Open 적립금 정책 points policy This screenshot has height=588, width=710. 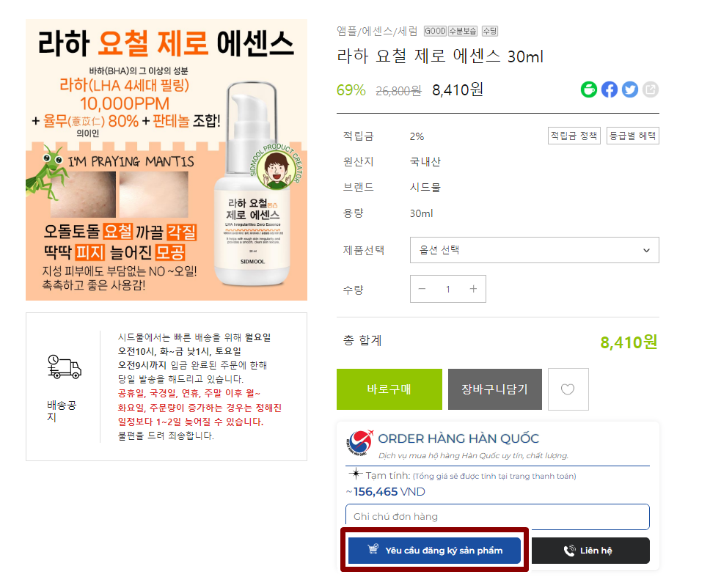(x=574, y=136)
